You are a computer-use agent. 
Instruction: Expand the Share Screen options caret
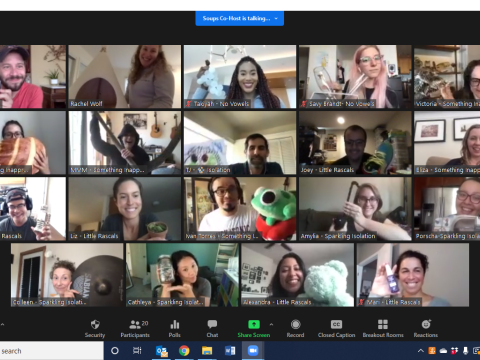[x=271, y=324]
